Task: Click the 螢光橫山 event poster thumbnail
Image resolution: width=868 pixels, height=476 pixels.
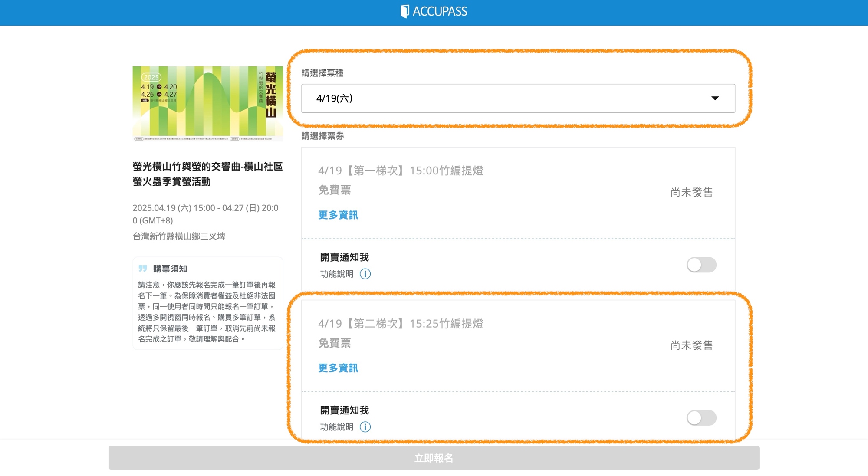Action: pos(207,103)
